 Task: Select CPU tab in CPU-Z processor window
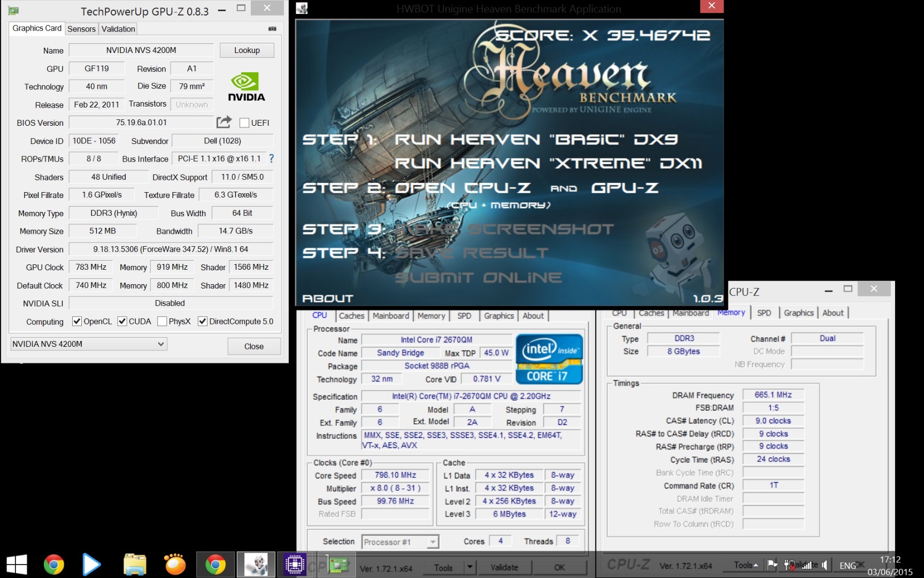[320, 315]
